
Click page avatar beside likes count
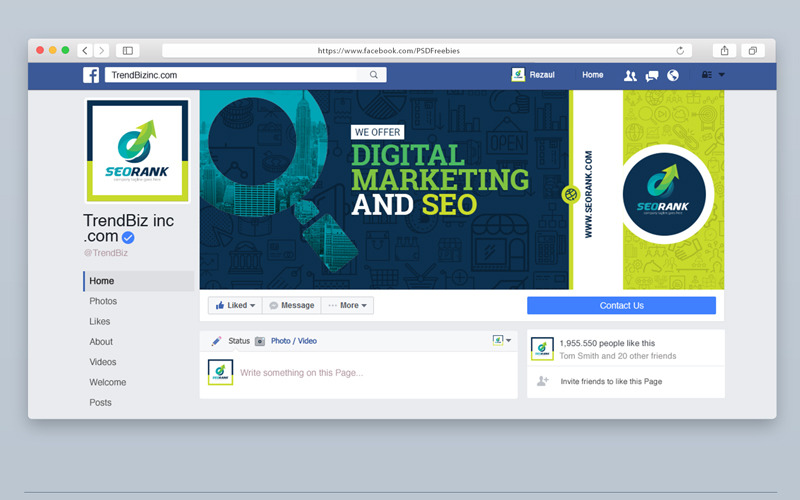(542, 348)
